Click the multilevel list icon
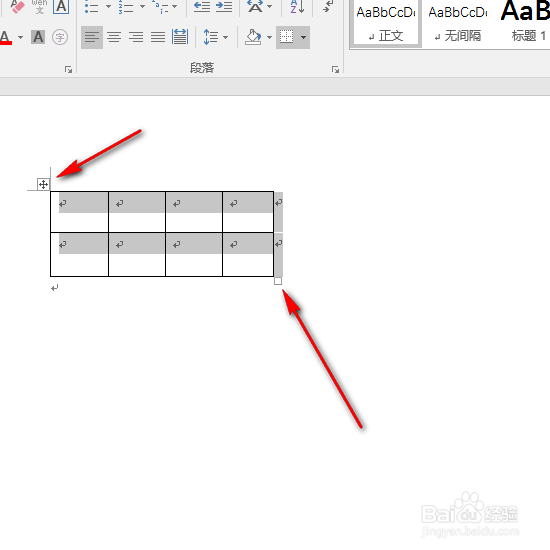 160,6
